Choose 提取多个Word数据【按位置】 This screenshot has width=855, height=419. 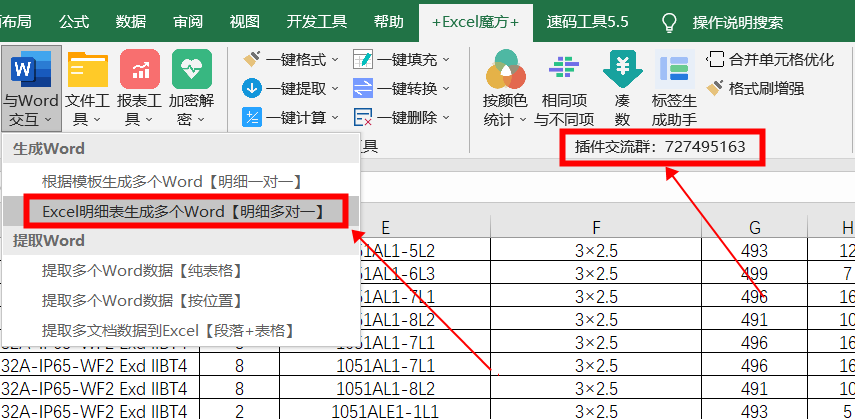[181, 301]
